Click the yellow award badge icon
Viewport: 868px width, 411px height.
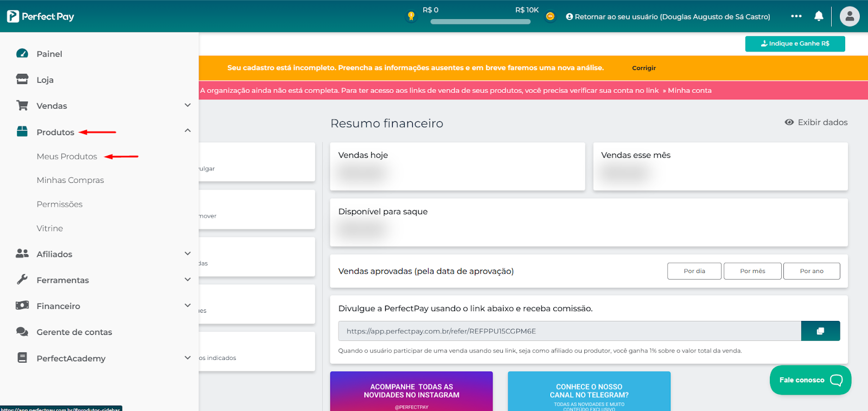tap(411, 16)
